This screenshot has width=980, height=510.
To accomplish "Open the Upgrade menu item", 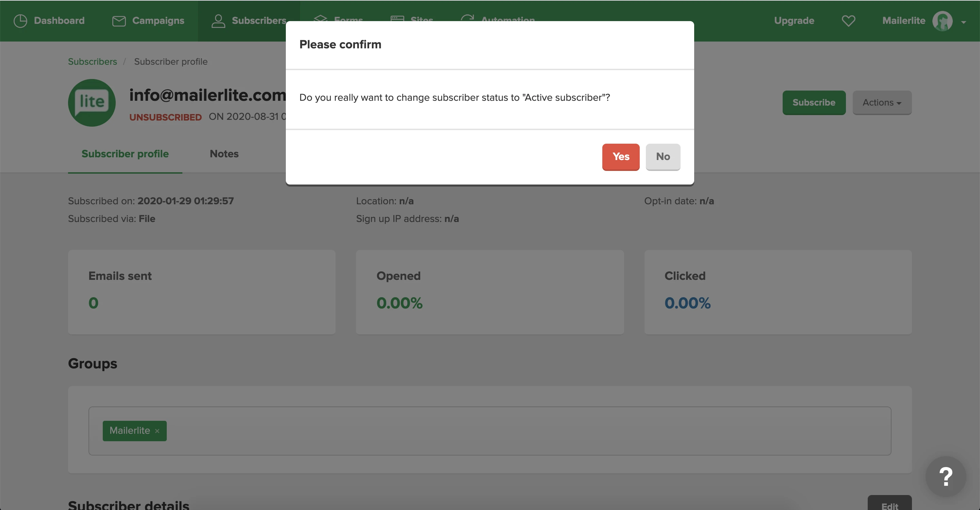I will 794,20.
